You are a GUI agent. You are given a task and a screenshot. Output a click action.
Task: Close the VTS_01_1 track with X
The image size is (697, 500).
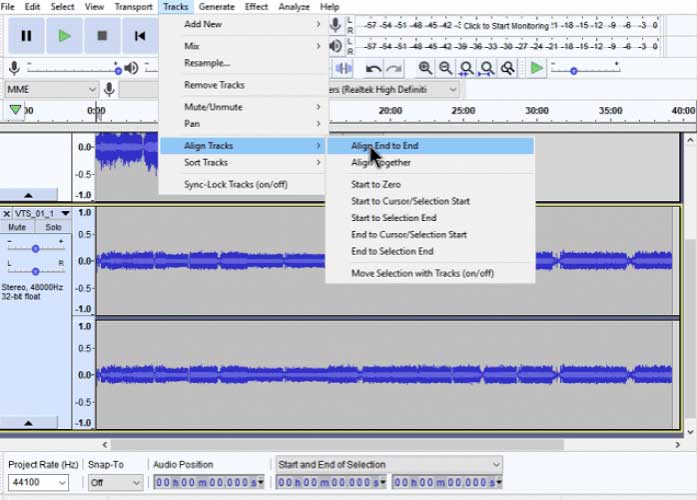pos(7,213)
